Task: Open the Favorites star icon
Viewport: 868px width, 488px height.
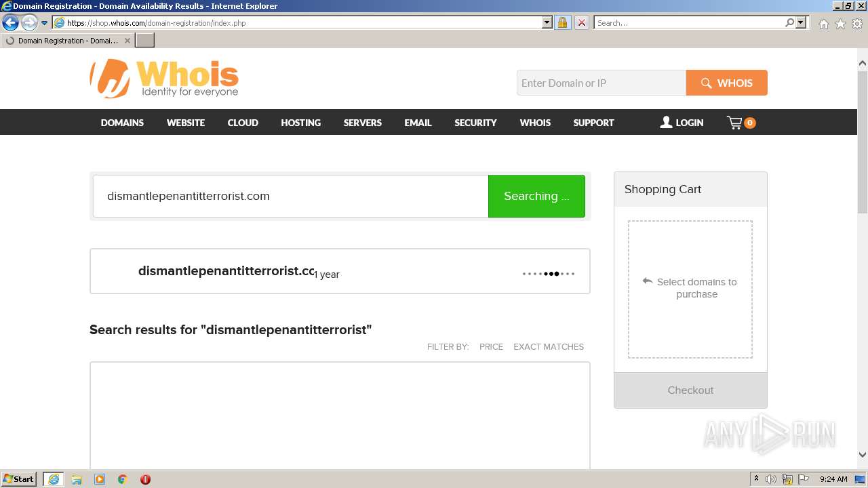Action: pos(840,24)
